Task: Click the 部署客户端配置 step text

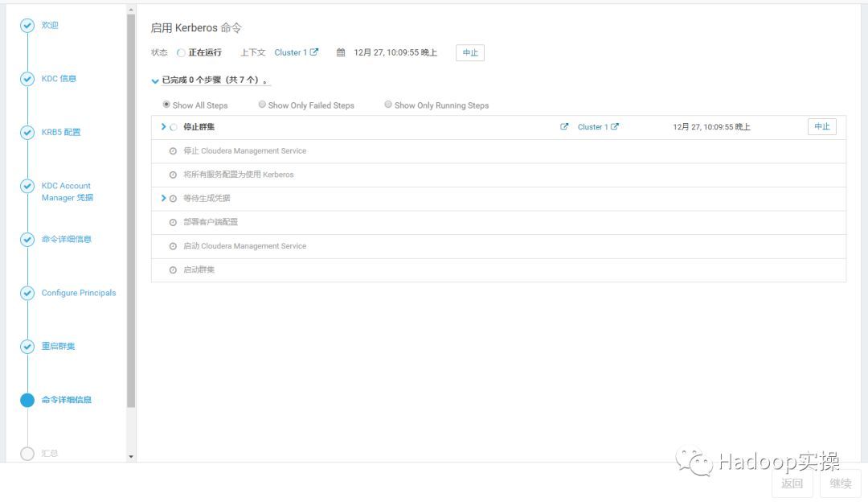Action: click(211, 221)
